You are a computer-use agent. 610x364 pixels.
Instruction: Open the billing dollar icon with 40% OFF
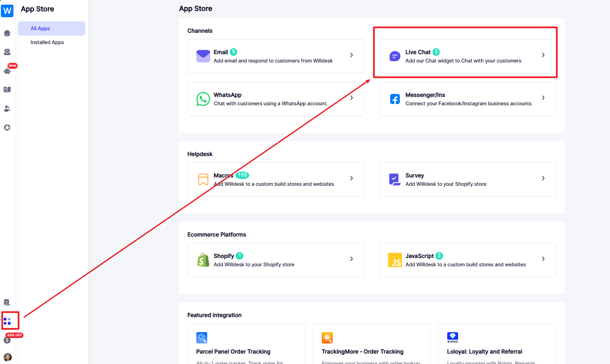click(7, 340)
